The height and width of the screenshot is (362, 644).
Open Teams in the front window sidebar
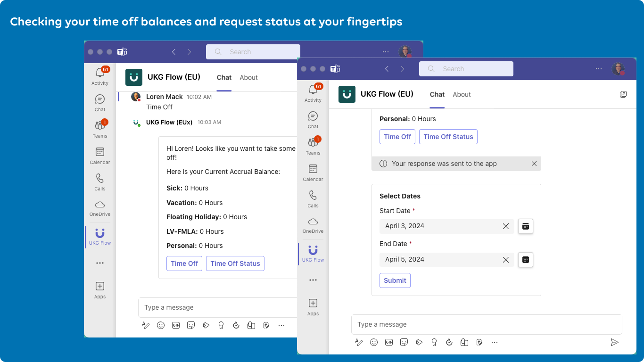point(313,146)
